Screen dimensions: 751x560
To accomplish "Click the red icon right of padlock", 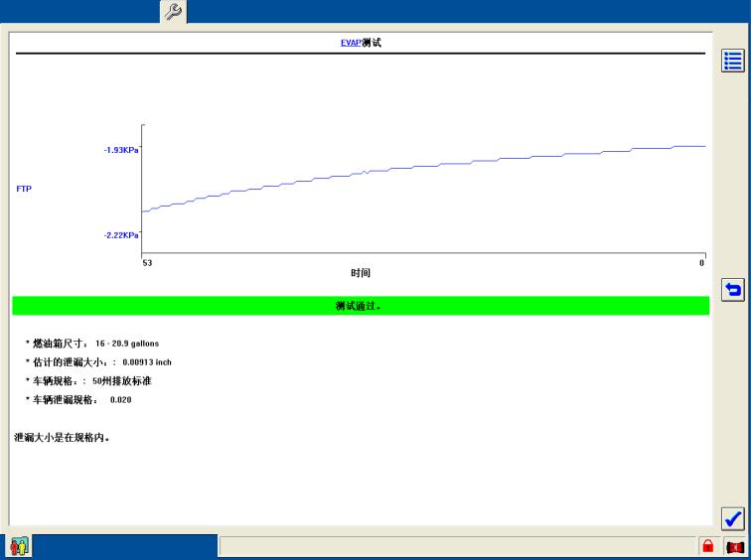I will [735, 547].
